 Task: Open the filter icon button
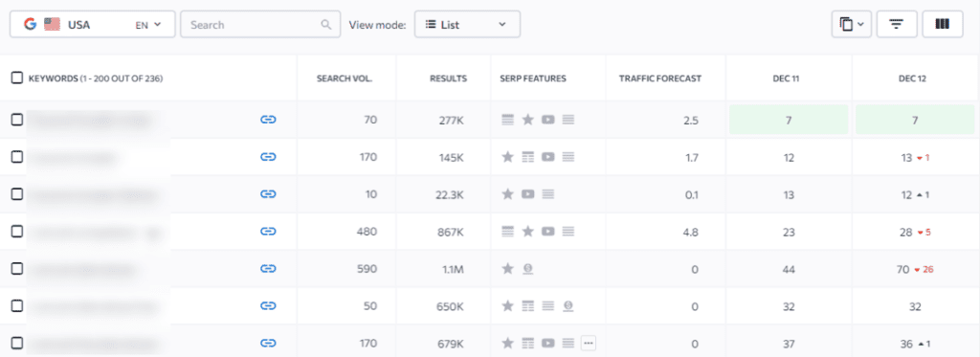(x=897, y=24)
